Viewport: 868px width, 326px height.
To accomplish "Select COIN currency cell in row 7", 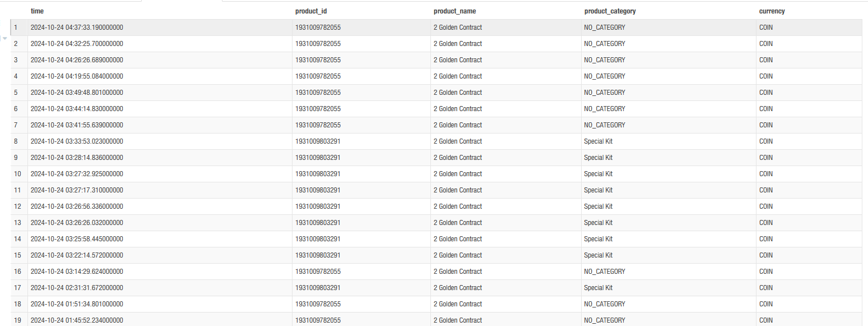I will [x=765, y=125].
